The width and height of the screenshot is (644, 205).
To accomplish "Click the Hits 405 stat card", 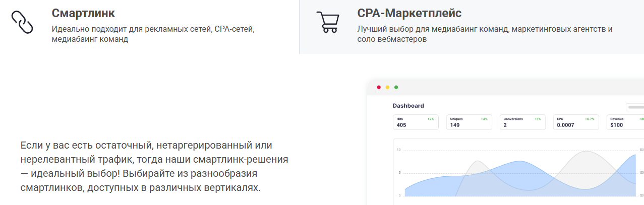I will (416, 122).
